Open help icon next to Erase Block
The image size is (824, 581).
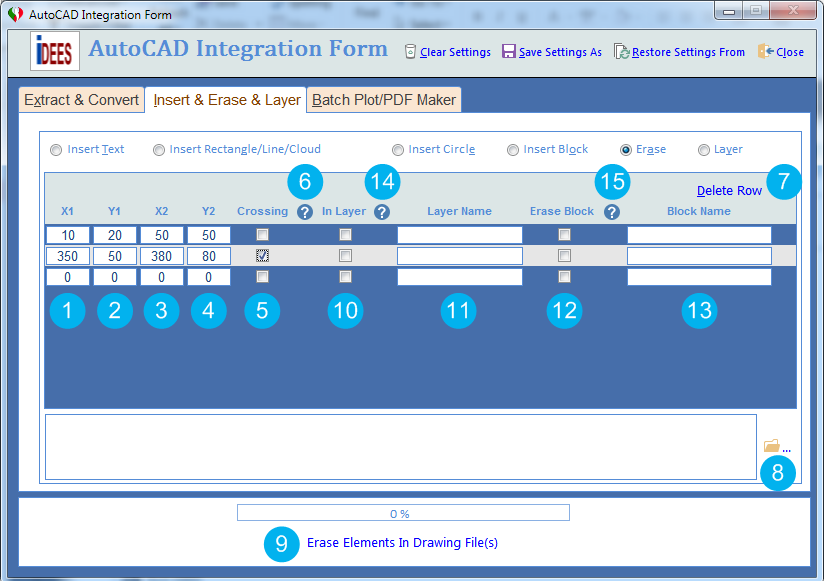pyautogui.click(x=612, y=212)
